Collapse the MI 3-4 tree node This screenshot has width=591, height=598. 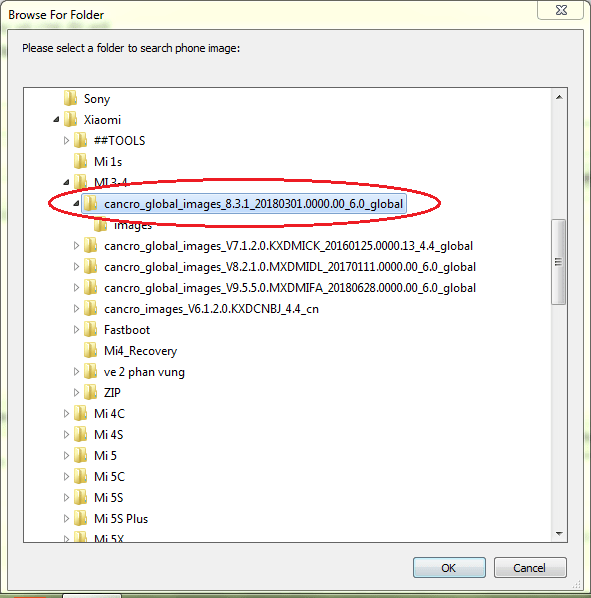[66, 182]
